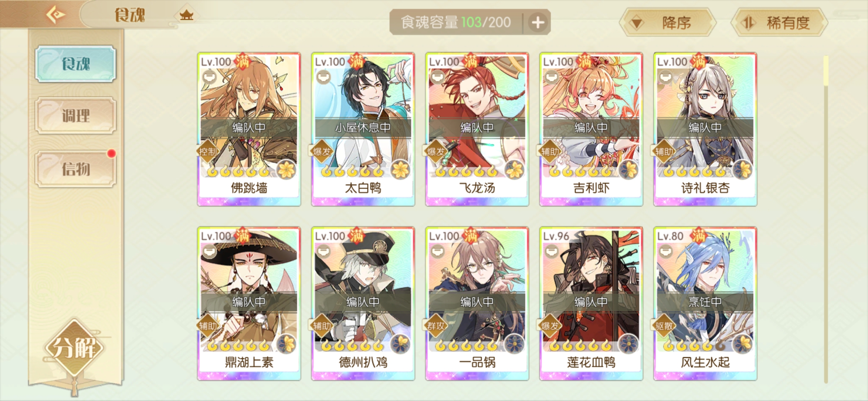Click the flower badge on 佛跳墙 card
The image size is (868, 401).
click(287, 170)
